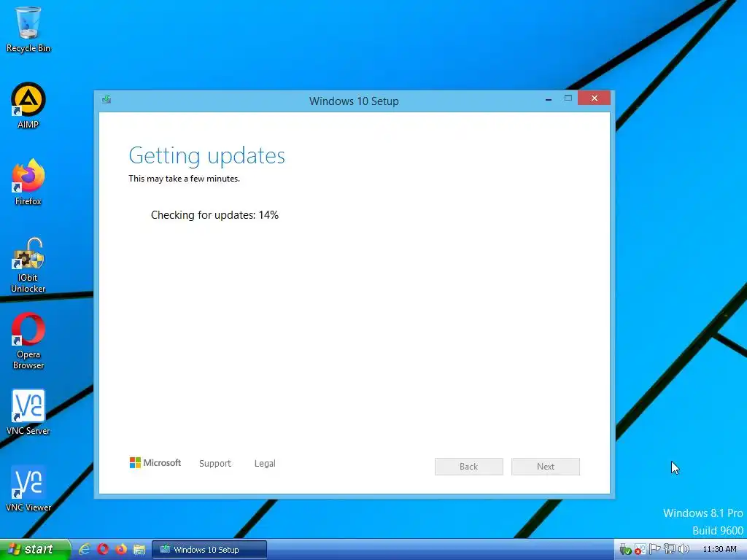
Task: Open the Recycle Bin desktop icon
Action: coord(28,29)
